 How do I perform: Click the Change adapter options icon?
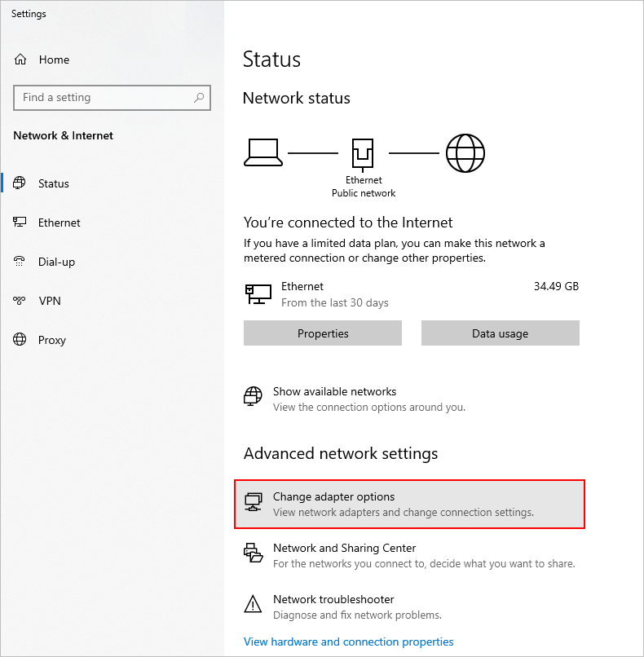[x=253, y=502]
